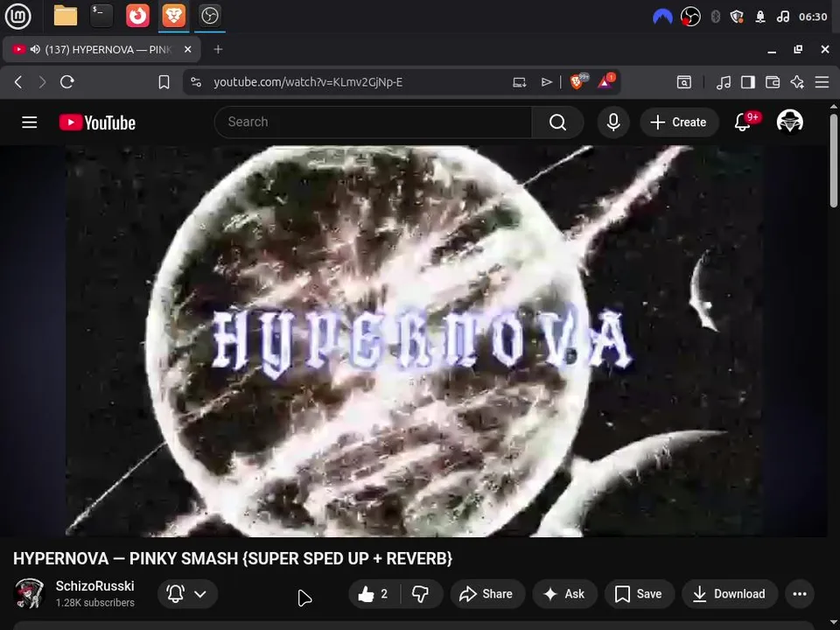Open the Linux Mint menu
Viewport: 840px width, 630px height.
point(17,16)
